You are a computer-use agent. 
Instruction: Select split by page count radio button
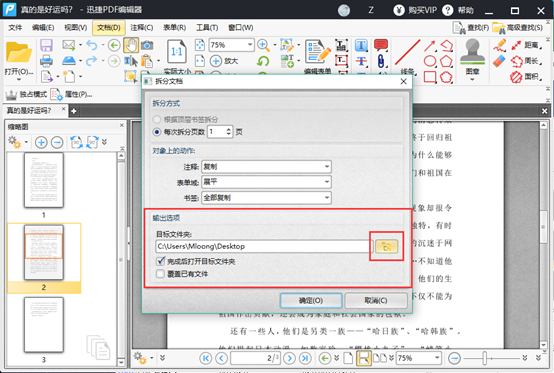pyautogui.click(x=157, y=132)
